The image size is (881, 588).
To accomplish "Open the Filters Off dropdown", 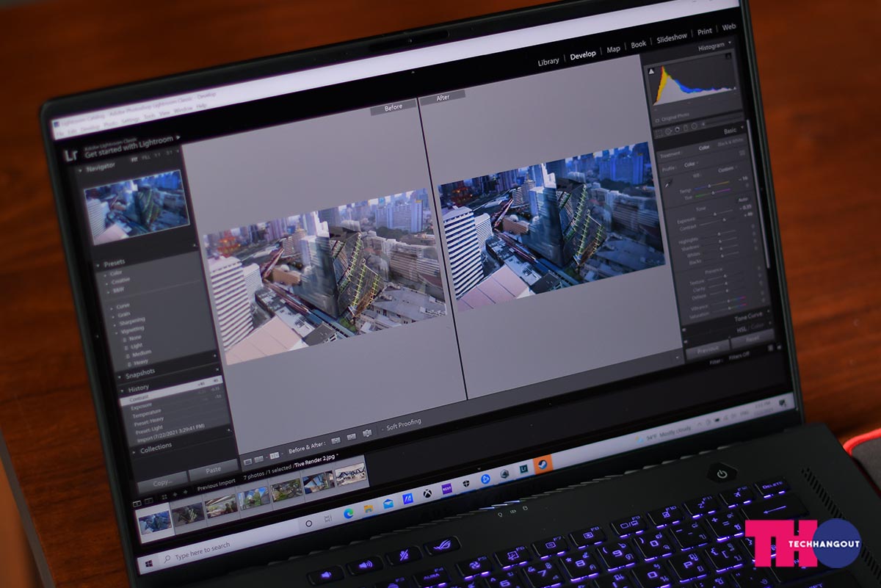I will tap(739, 355).
